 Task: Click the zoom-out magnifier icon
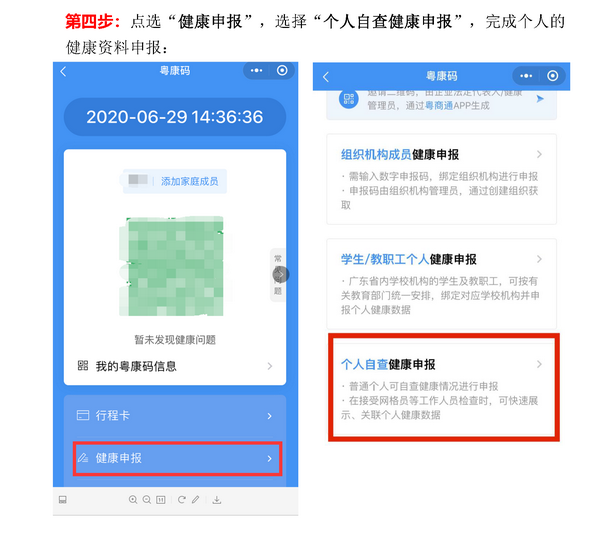click(147, 500)
